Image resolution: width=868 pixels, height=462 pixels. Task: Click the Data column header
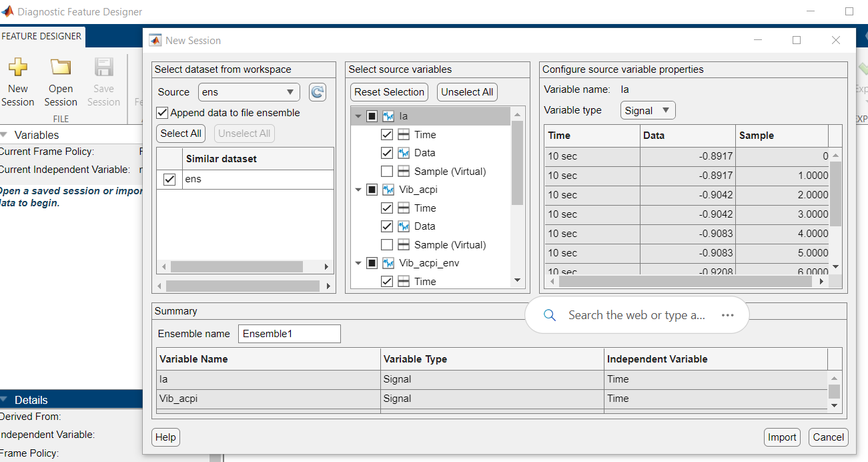pyautogui.click(x=688, y=135)
